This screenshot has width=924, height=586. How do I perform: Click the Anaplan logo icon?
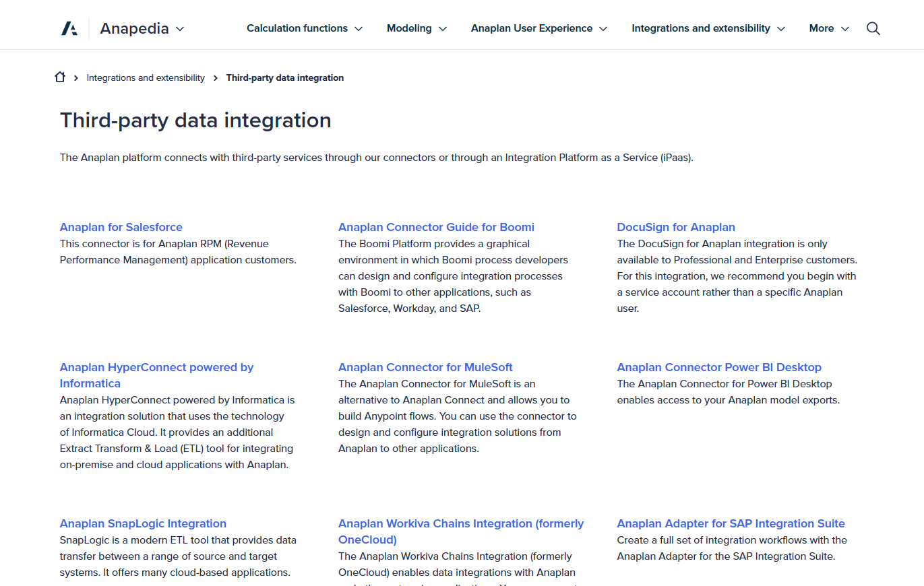pos(69,28)
